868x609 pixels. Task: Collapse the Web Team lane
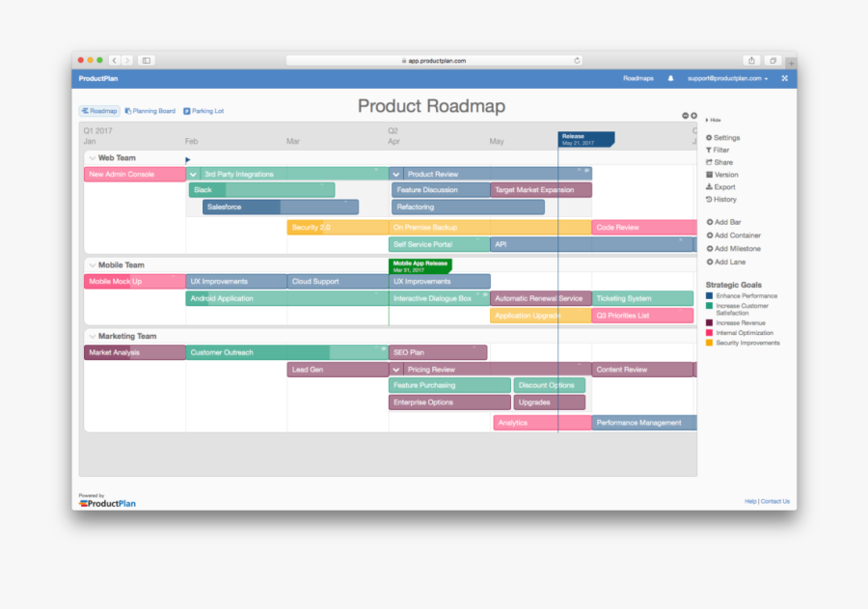pos(92,157)
